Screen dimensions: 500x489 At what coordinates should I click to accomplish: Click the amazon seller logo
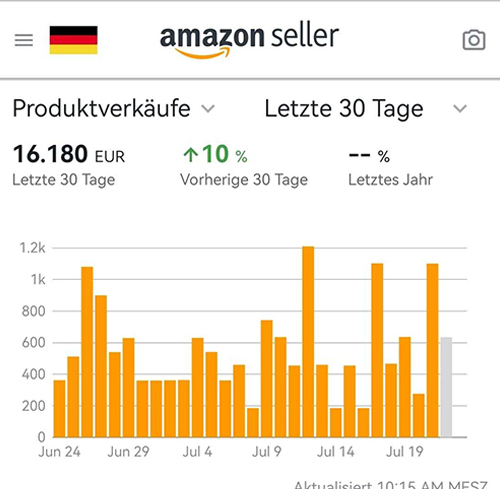coord(249,39)
